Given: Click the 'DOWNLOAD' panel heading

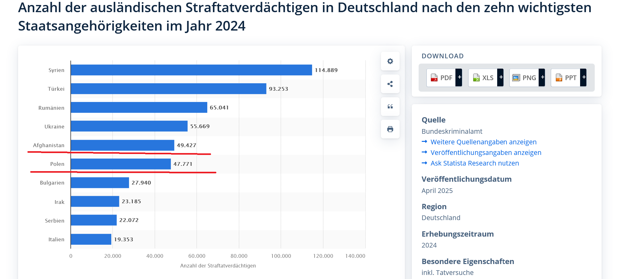Looking at the screenshot, I should [x=443, y=56].
